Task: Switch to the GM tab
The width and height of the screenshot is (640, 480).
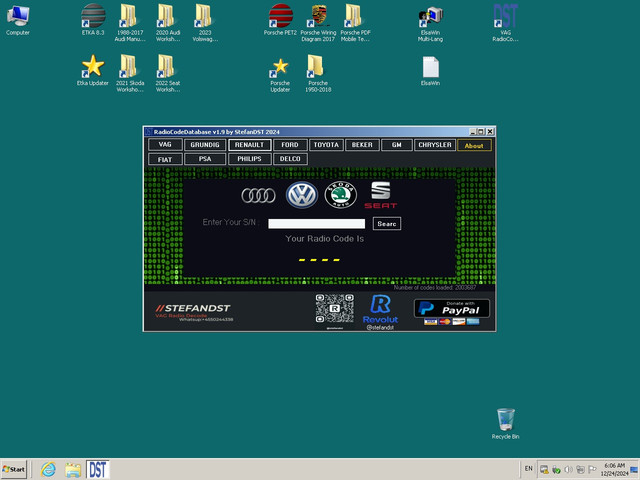Action: [x=397, y=145]
